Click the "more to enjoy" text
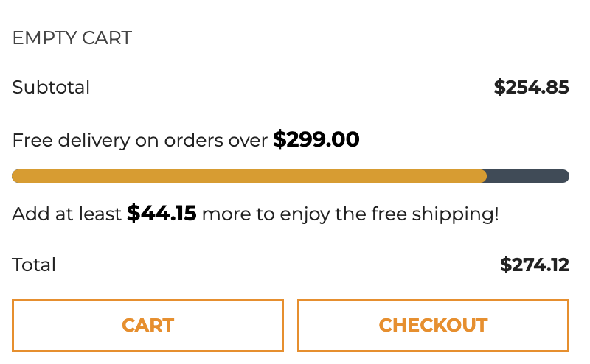 coord(254,214)
